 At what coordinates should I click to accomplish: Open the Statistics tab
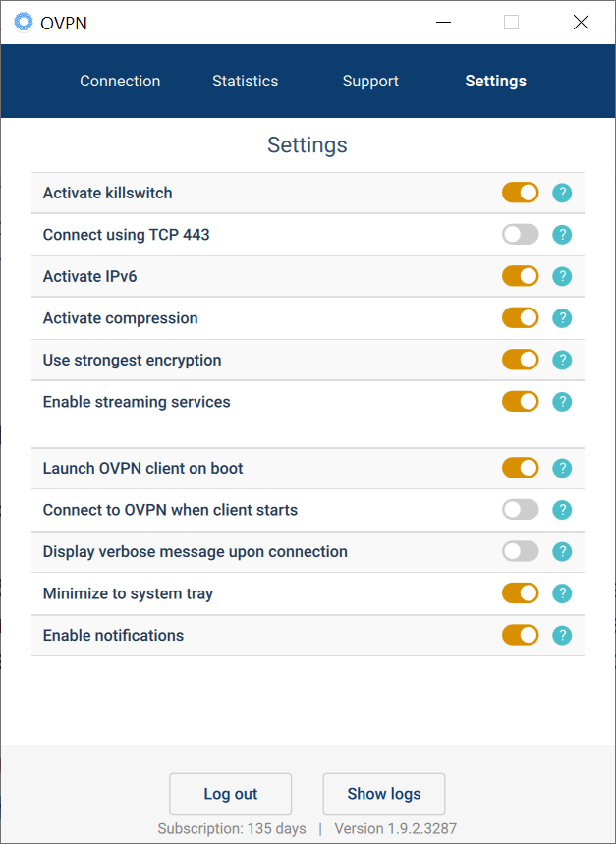pos(245,82)
